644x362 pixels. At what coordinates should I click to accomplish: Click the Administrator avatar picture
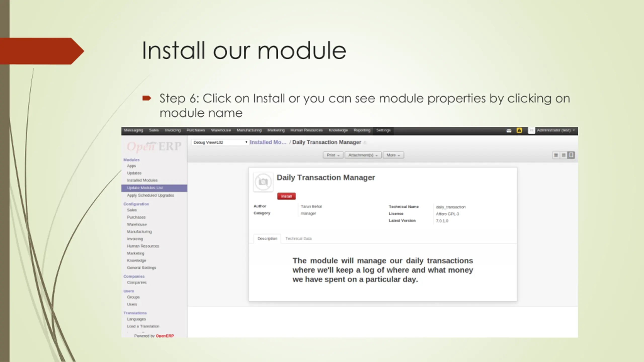coord(531,130)
